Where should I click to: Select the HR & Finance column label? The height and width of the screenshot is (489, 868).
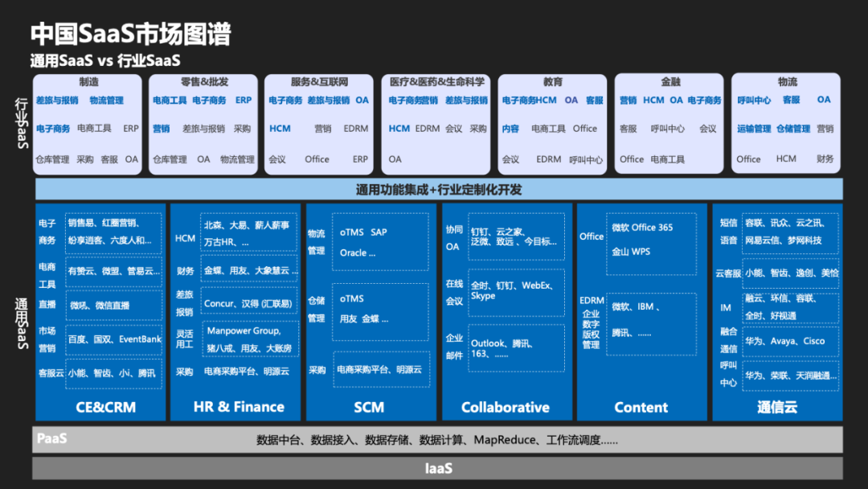click(239, 407)
